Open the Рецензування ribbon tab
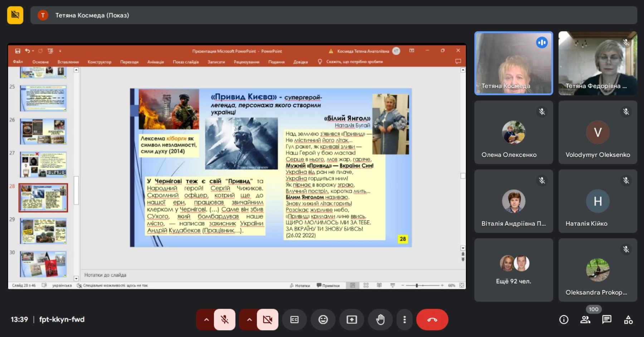 (247, 62)
